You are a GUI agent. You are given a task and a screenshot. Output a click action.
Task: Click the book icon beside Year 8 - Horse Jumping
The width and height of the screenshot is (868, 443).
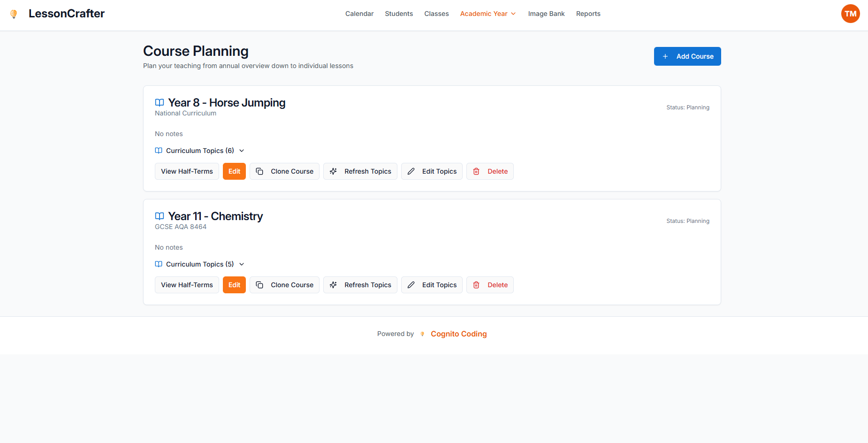159,102
